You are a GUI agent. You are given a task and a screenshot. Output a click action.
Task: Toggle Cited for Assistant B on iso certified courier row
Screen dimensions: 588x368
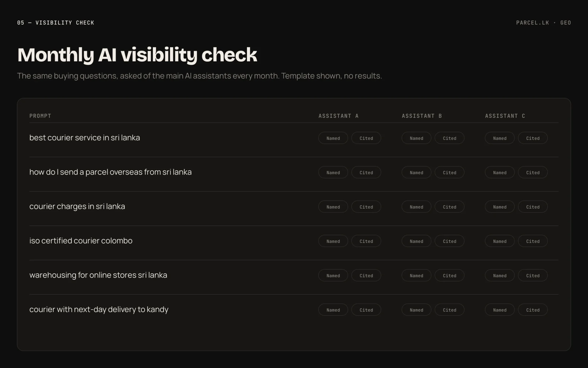click(450, 241)
